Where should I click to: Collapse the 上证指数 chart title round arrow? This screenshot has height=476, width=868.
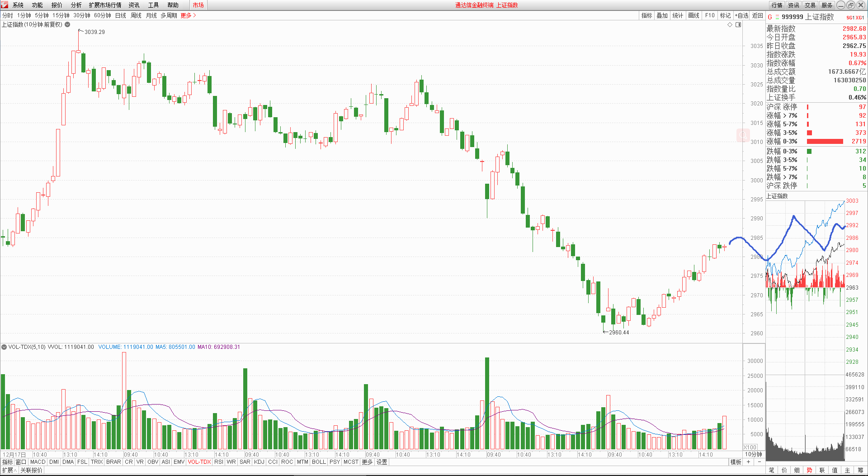click(x=67, y=24)
